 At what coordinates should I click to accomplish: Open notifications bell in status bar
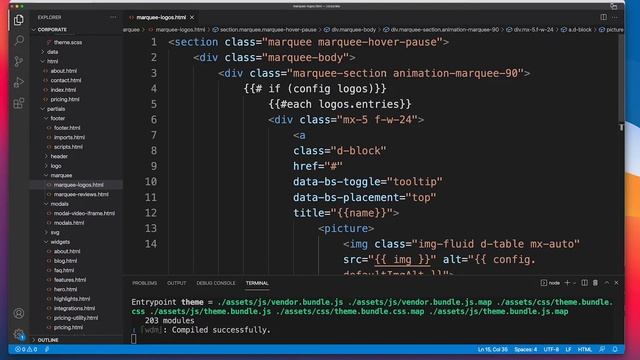pos(615,349)
